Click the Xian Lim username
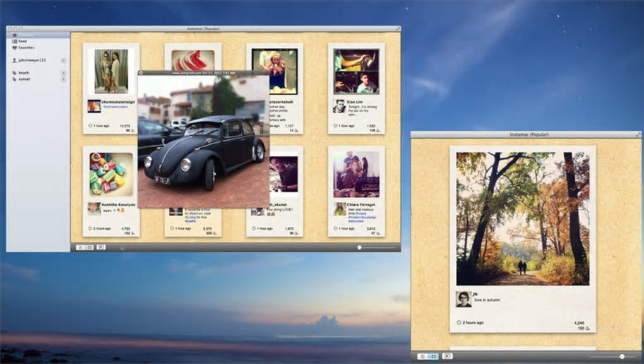Screen dimensions: 644x364 click(355, 102)
